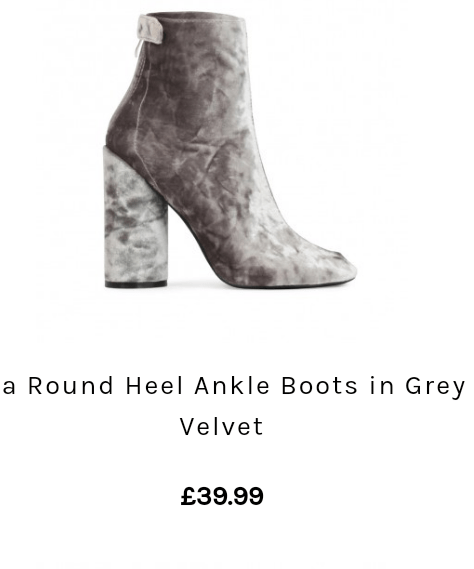
Task: Click the word Ankle in product title
Action: tap(232, 385)
